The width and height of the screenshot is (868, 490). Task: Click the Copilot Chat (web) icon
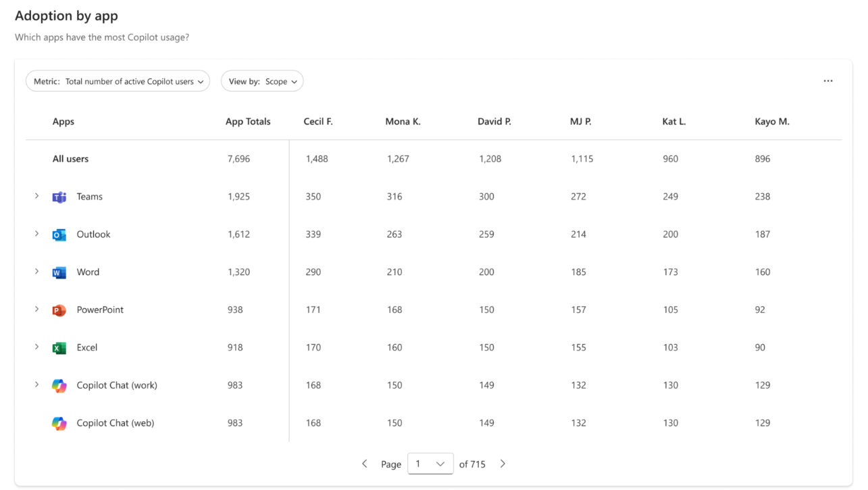click(59, 424)
